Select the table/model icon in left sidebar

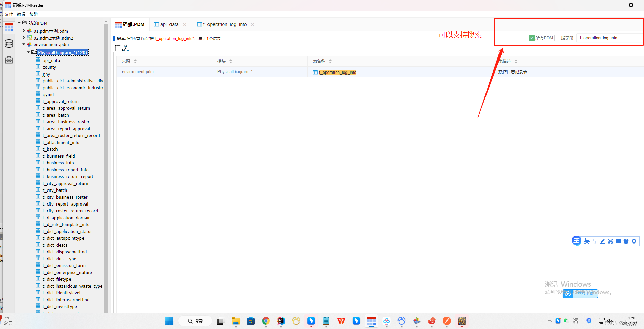pos(9,27)
